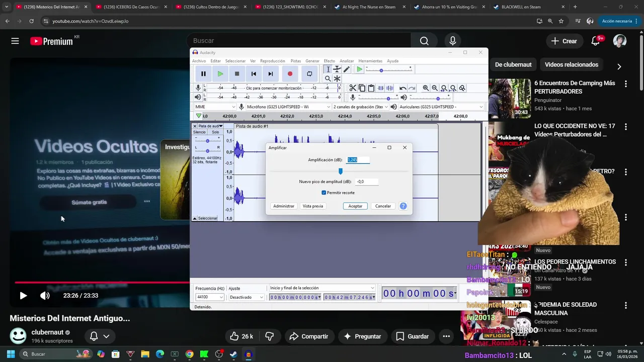
Task: Click the Guardar button under the video
Action: 413,336
